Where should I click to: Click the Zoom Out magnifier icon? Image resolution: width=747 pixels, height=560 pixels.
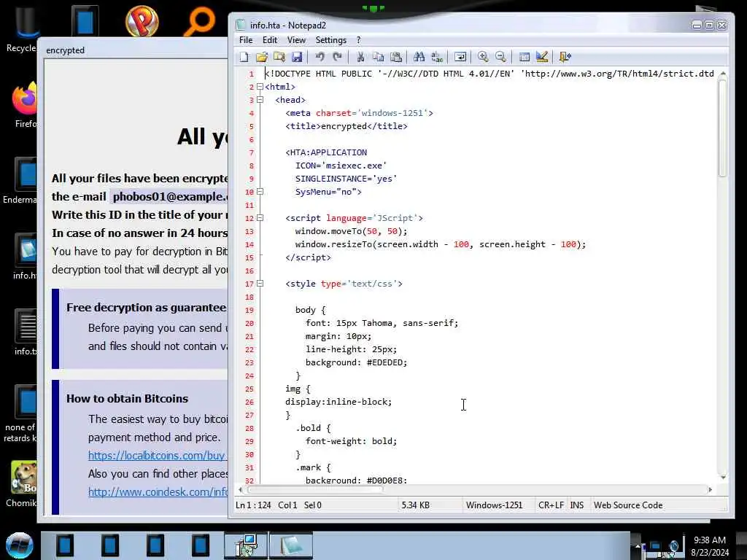pyautogui.click(x=500, y=57)
